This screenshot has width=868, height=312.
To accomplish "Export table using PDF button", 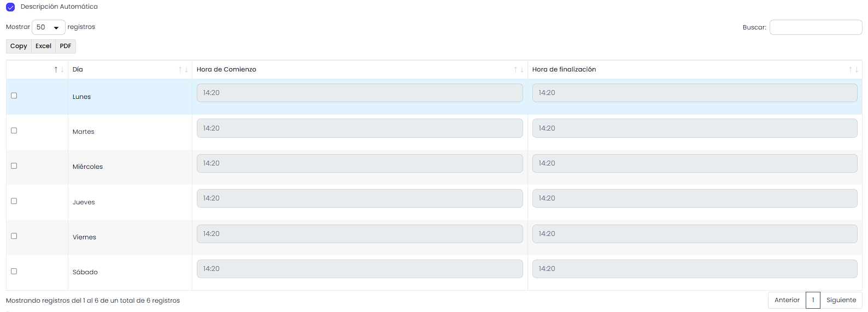I will coord(66,46).
